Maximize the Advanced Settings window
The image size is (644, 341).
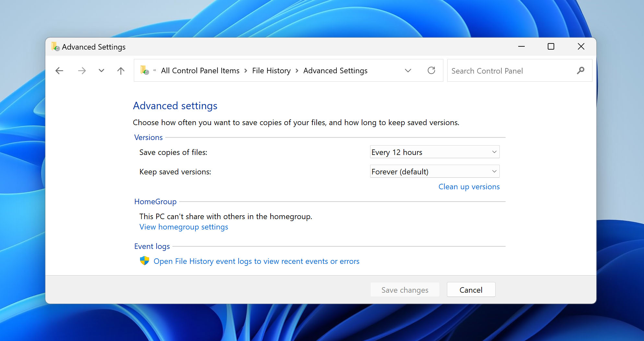pyautogui.click(x=551, y=47)
